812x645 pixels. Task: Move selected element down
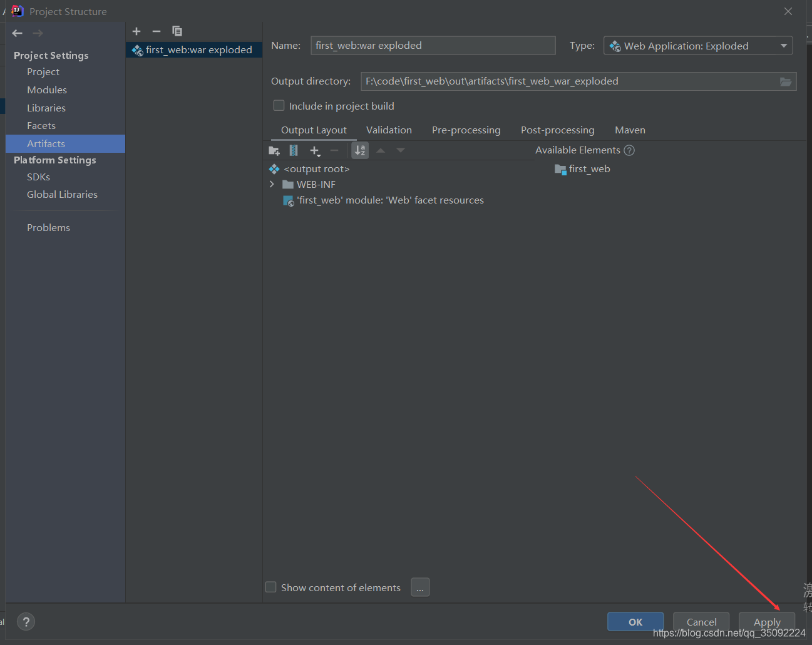tap(401, 150)
